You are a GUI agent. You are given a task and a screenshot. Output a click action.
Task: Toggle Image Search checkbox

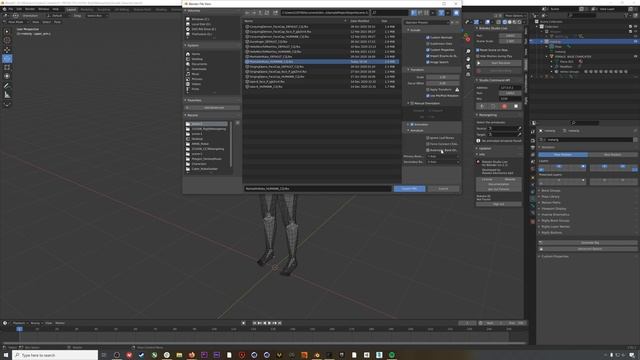[428, 62]
